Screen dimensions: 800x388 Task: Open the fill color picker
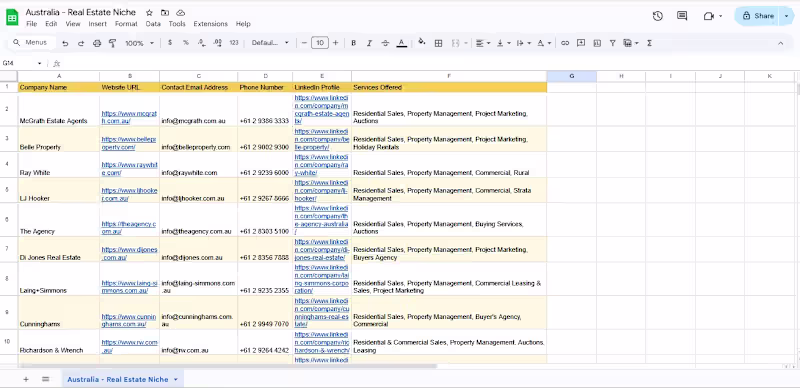pos(421,42)
